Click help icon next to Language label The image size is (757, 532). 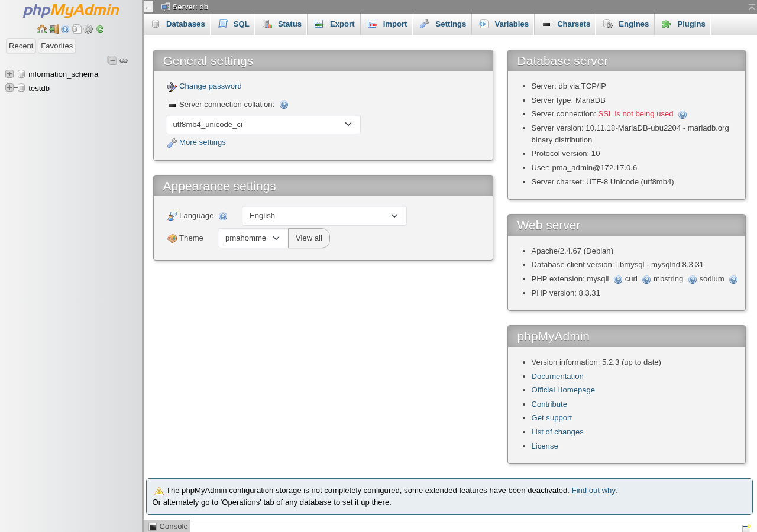223,216
